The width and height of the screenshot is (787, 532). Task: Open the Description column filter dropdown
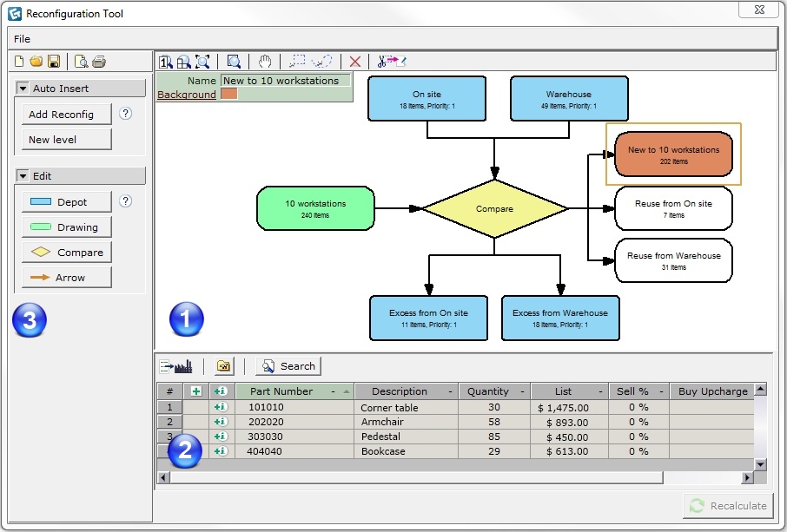click(x=449, y=391)
